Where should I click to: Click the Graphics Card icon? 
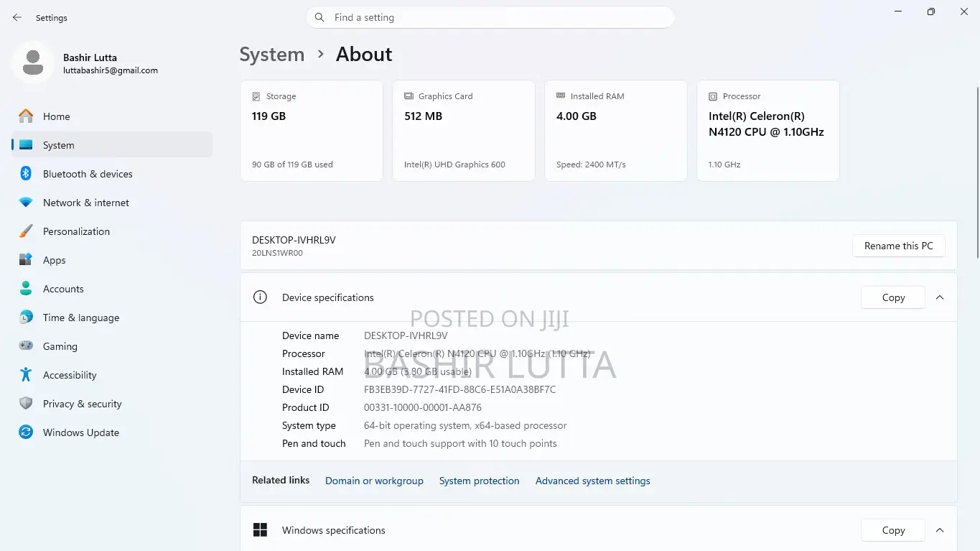coord(409,96)
